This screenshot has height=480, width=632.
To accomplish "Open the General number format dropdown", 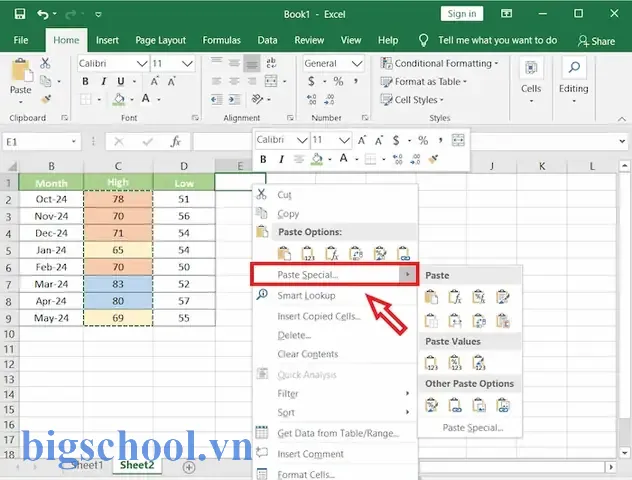I will pos(357,63).
